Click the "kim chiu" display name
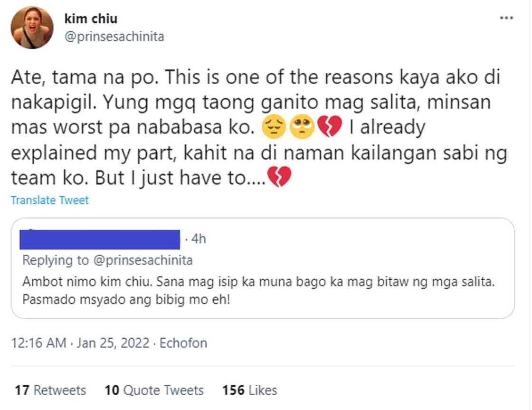Viewport: 532px width, 410px height. pyautogui.click(x=91, y=19)
